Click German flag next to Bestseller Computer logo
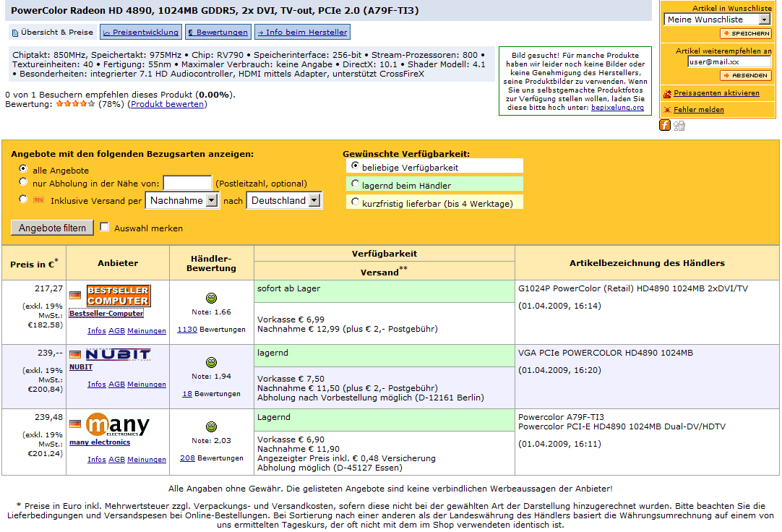 point(75,295)
